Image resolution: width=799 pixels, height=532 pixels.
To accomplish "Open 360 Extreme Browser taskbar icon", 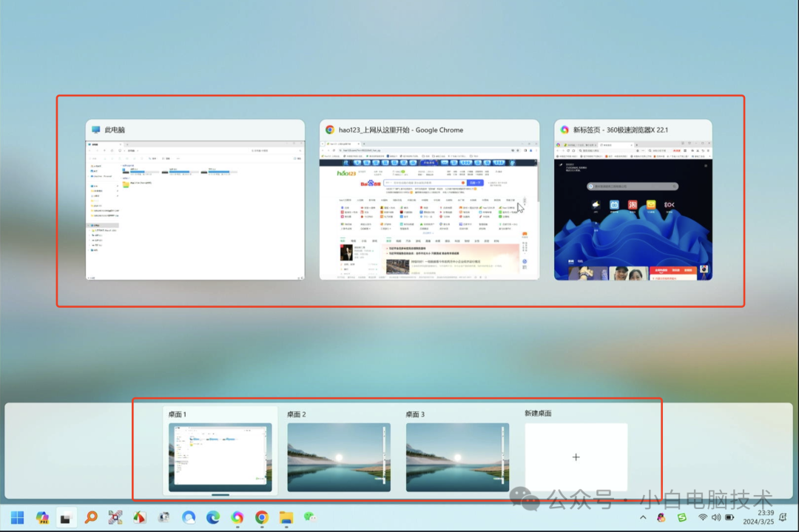I will click(237, 518).
